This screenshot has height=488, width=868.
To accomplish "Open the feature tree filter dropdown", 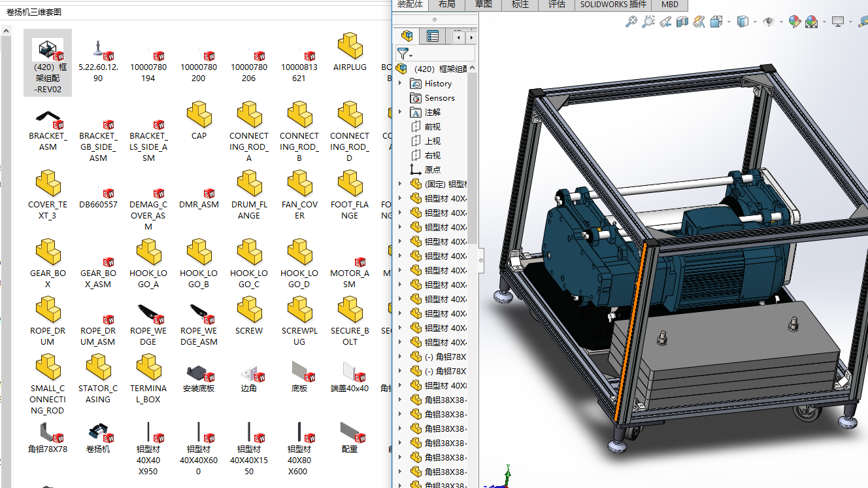I will (405, 54).
